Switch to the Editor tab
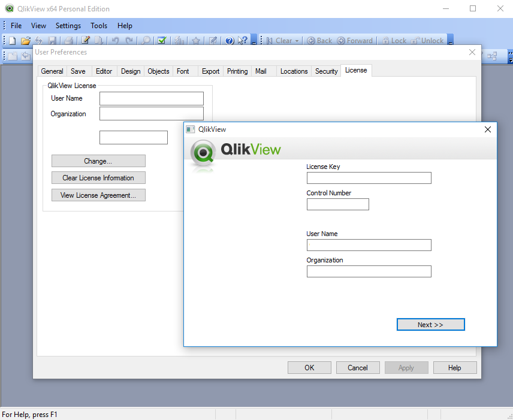 tap(104, 71)
